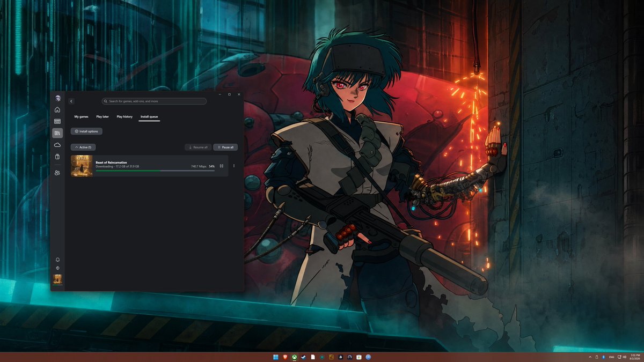Open Install options
Screen dimensions: 644x362
click(x=86, y=131)
